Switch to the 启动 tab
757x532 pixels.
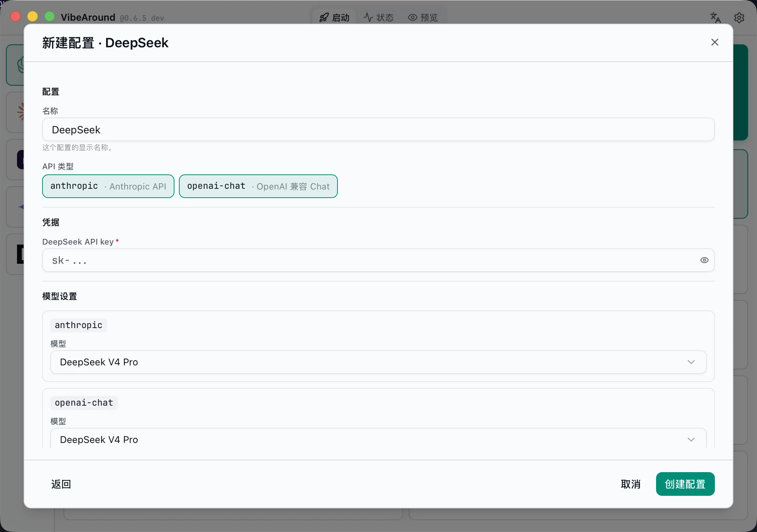pyautogui.click(x=334, y=17)
